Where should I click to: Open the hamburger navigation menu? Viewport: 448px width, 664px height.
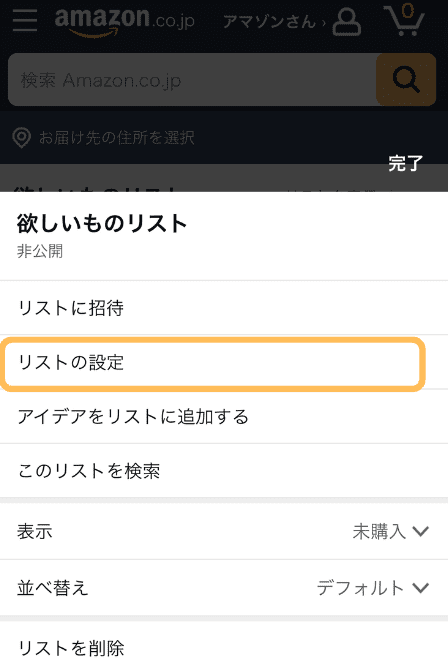(x=25, y=20)
